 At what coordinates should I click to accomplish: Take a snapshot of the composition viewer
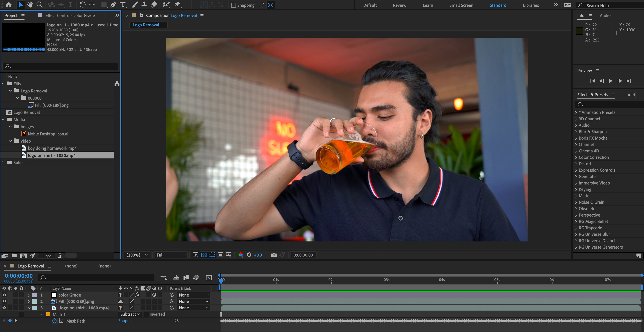click(274, 255)
